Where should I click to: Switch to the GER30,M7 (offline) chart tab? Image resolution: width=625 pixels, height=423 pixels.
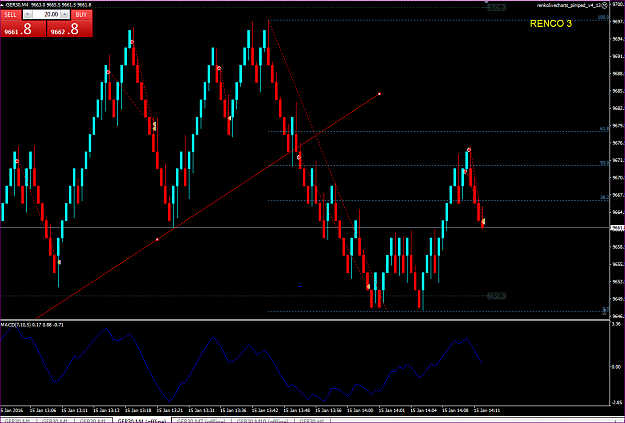200,421
